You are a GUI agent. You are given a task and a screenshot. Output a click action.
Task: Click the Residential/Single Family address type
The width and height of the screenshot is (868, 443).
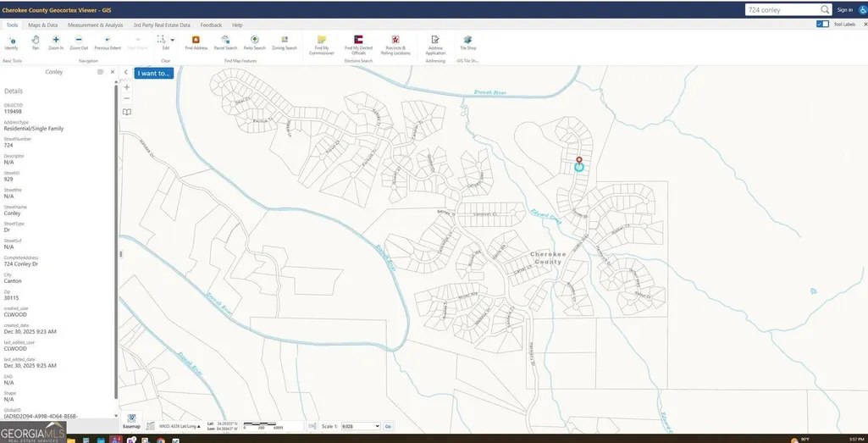[34, 129]
